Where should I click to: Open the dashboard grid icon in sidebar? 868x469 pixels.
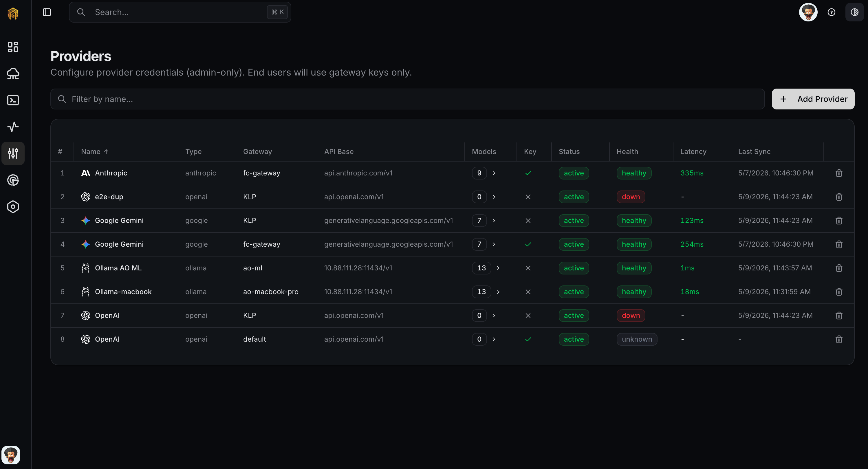(x=13, y=47)
